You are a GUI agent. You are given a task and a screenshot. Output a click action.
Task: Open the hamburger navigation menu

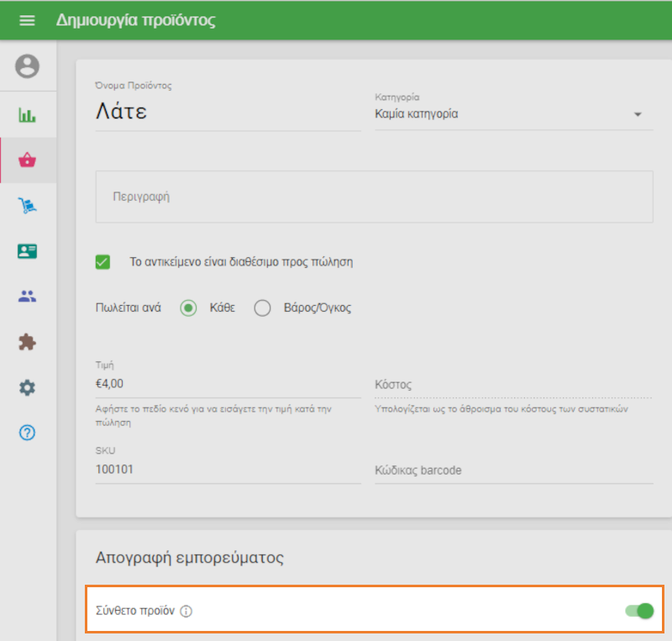pos(28,20)
